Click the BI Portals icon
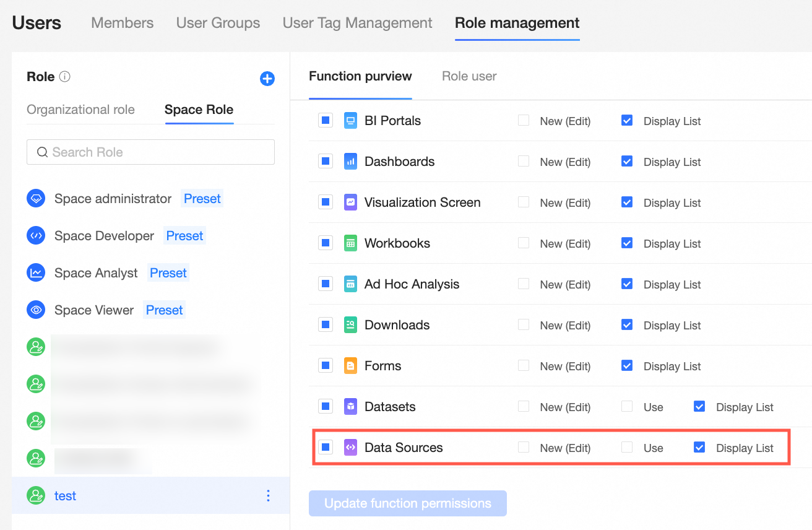 (x=351, y=121)
